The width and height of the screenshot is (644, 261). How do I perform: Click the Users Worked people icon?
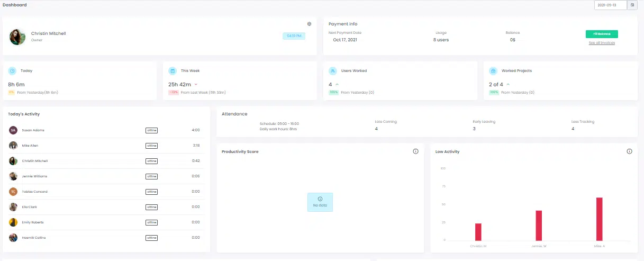tap(333, 70)
